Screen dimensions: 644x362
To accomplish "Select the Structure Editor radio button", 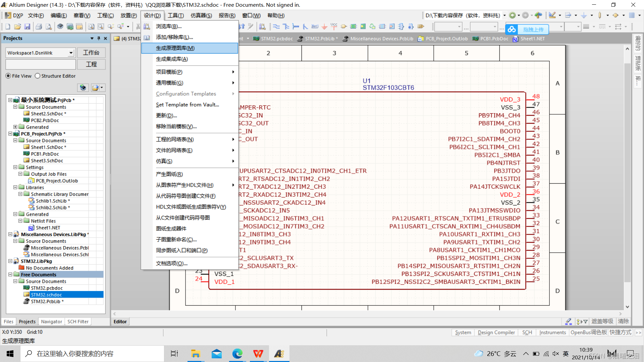I will [38, 76].
